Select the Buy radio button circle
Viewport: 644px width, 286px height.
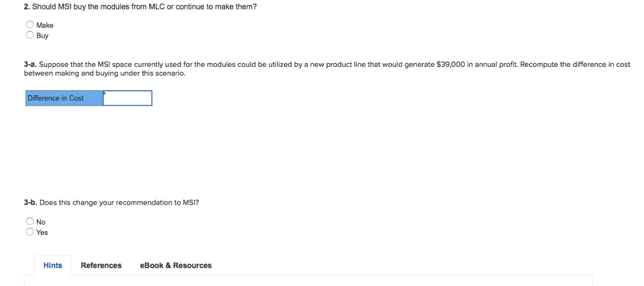click(30, 35)
